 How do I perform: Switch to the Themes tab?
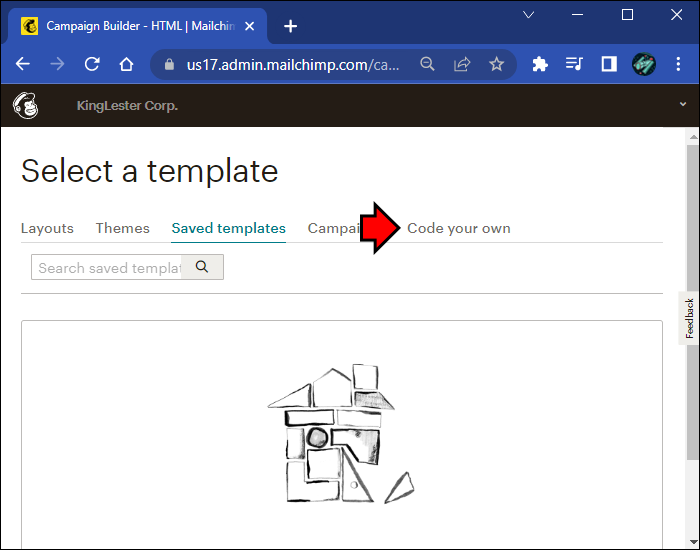pyautogui.click(x=123, y=229)
